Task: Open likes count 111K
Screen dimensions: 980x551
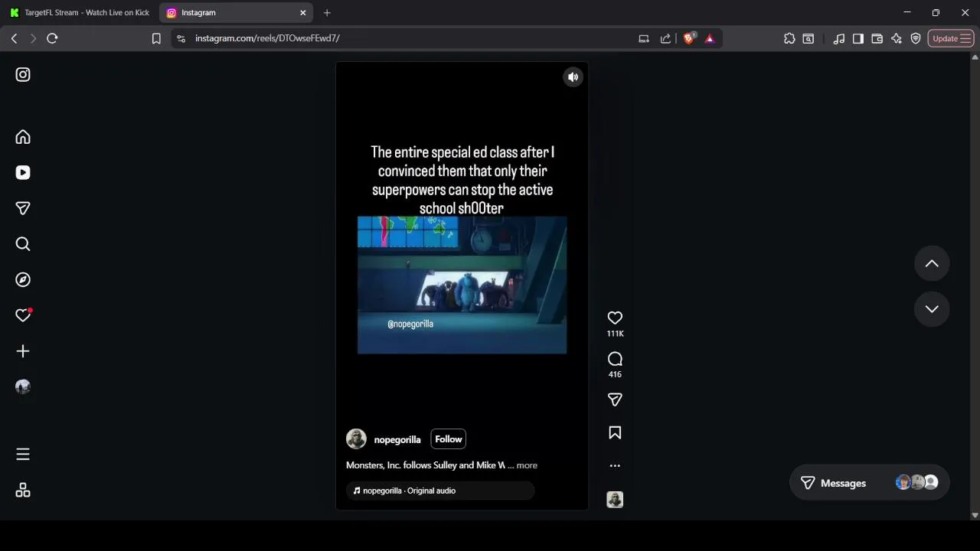Action: coord(615,334)
